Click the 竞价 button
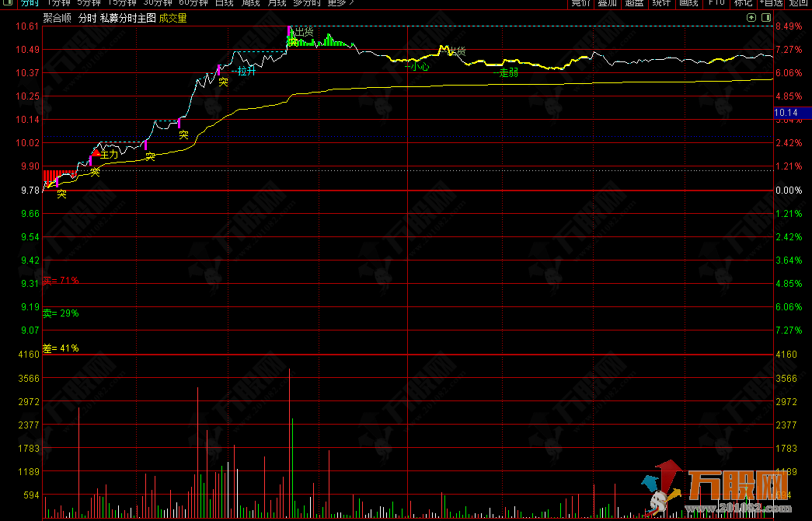Viewport: 812px width, 521px height. point(580,3)
